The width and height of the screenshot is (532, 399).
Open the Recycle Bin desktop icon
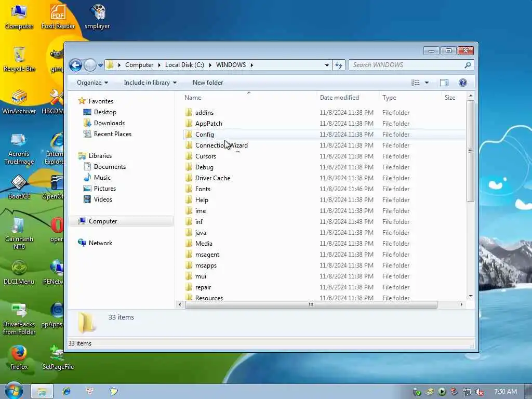tap(19, 59)
